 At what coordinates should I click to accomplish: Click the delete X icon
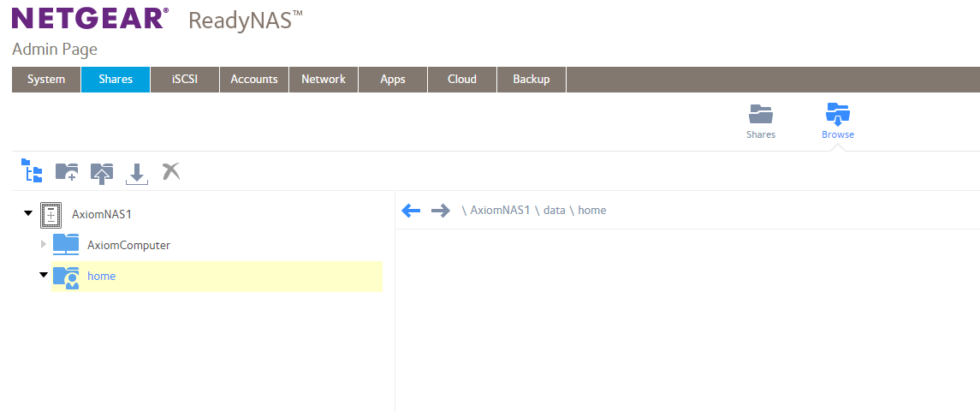(x=170, y=170)
